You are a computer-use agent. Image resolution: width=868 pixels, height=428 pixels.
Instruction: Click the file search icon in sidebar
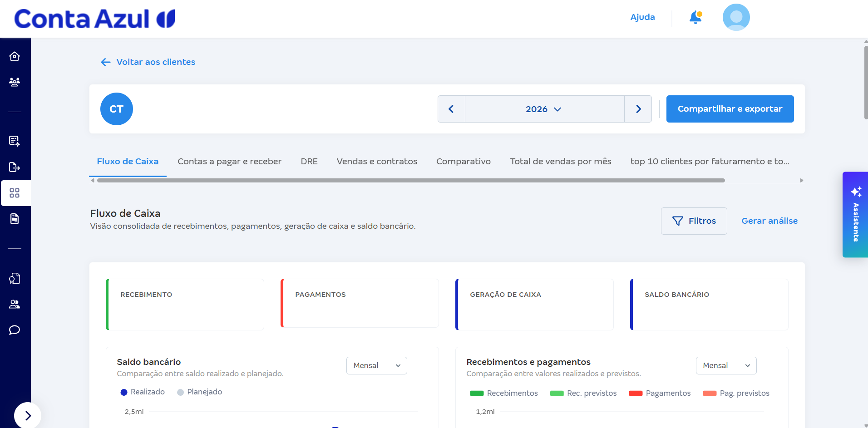coord(15,278)
